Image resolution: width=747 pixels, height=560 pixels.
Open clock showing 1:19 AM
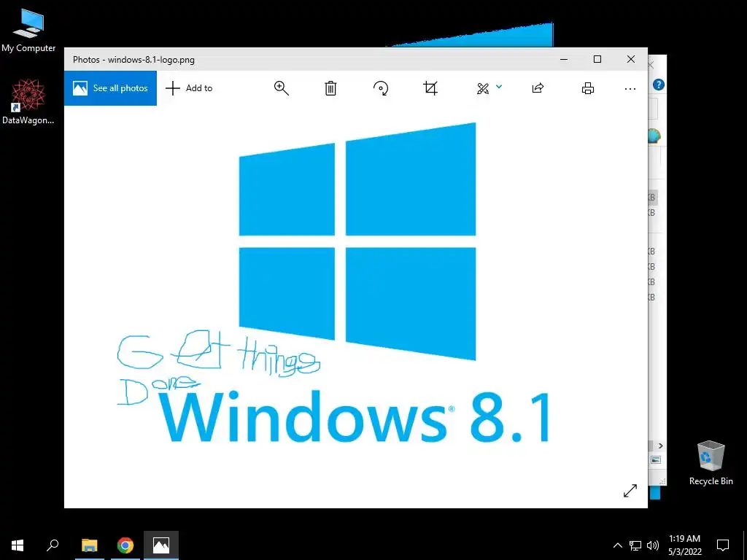[x=684, y=545]
